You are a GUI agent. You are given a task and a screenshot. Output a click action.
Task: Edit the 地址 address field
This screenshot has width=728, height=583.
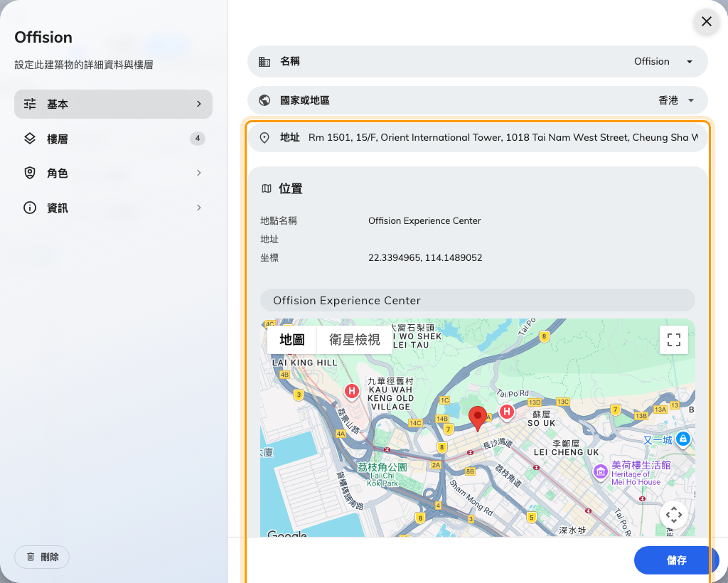(x=477, y=137)
